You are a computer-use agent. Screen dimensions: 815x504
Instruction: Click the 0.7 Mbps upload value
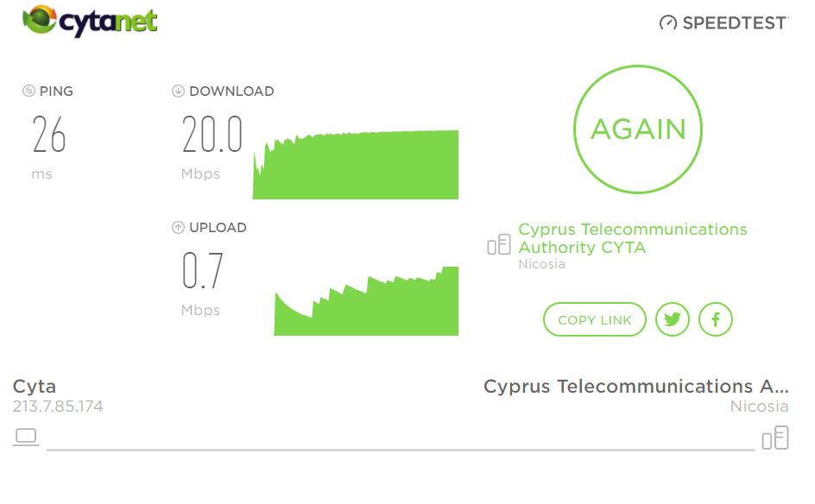click(x=203, y=271)
